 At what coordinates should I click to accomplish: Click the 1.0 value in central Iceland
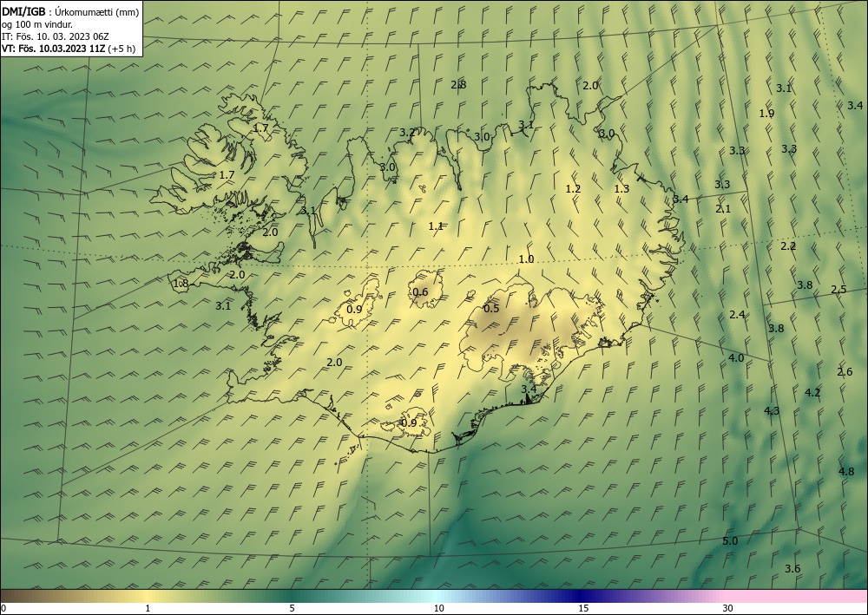point(526,258)
